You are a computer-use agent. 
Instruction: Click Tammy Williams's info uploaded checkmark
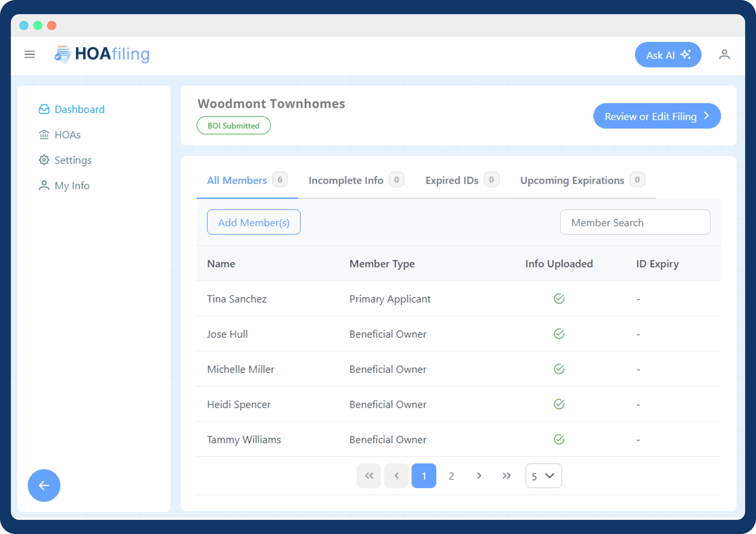[559, 439]
